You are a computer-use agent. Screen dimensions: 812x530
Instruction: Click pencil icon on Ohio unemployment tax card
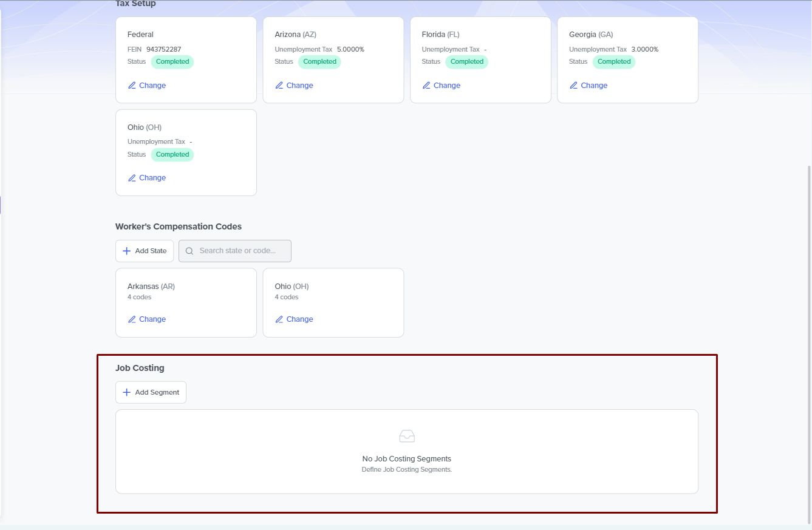132,178
